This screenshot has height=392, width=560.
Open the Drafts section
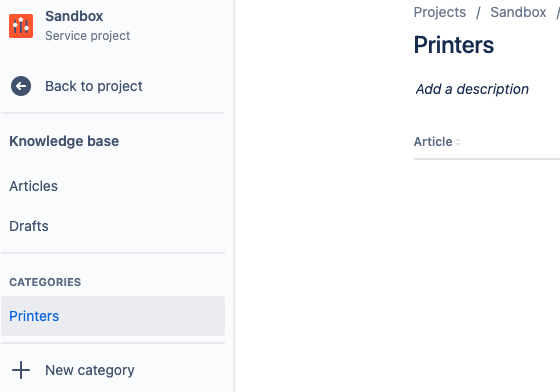pyautogui.click(x=29, y=226)
